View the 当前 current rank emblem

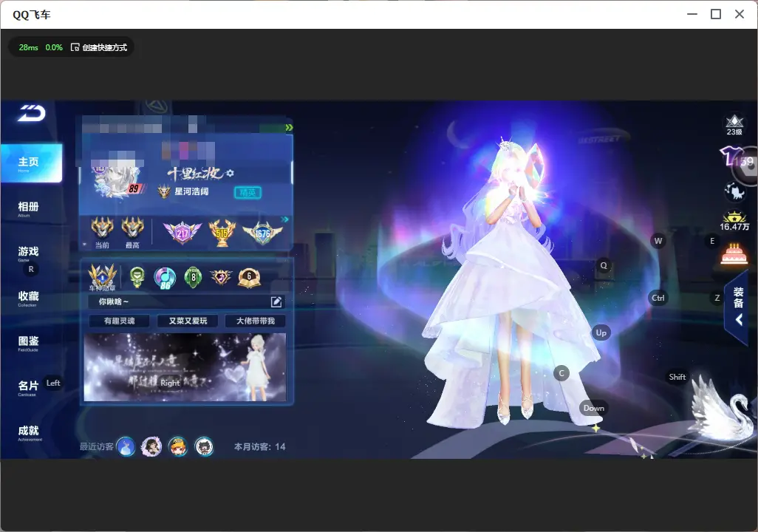tap(102, 228)
